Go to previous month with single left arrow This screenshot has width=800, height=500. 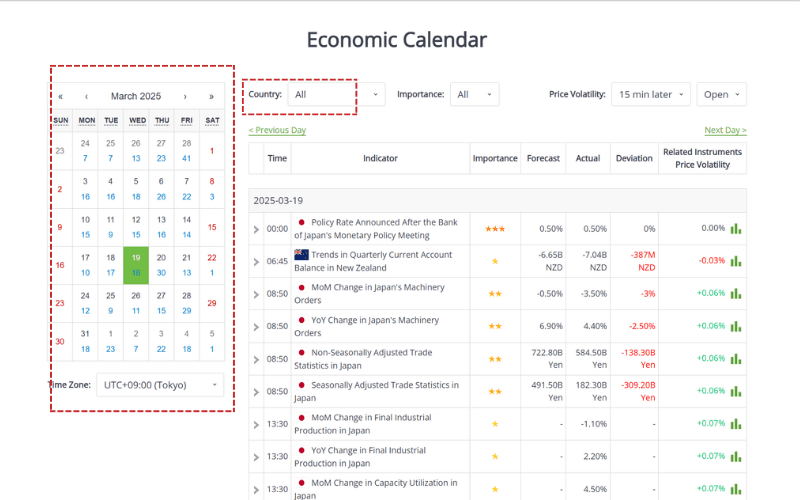86,96
